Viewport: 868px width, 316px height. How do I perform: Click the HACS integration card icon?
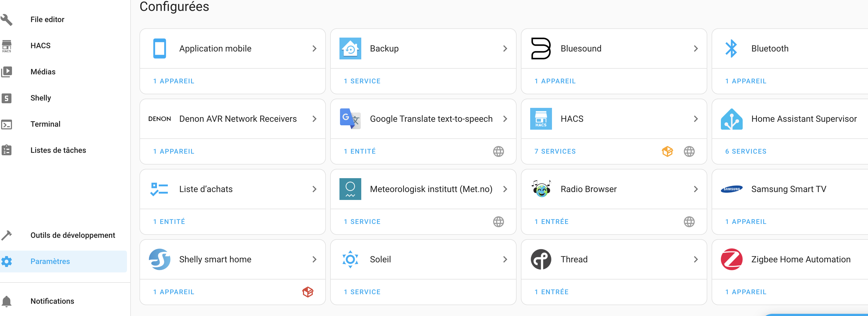(541, 119)
